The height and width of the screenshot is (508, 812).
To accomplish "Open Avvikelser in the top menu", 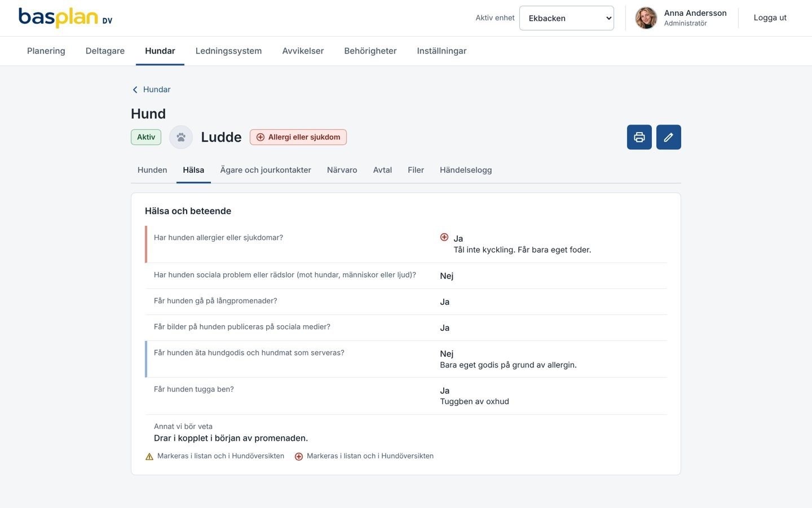I will [303, 51].
